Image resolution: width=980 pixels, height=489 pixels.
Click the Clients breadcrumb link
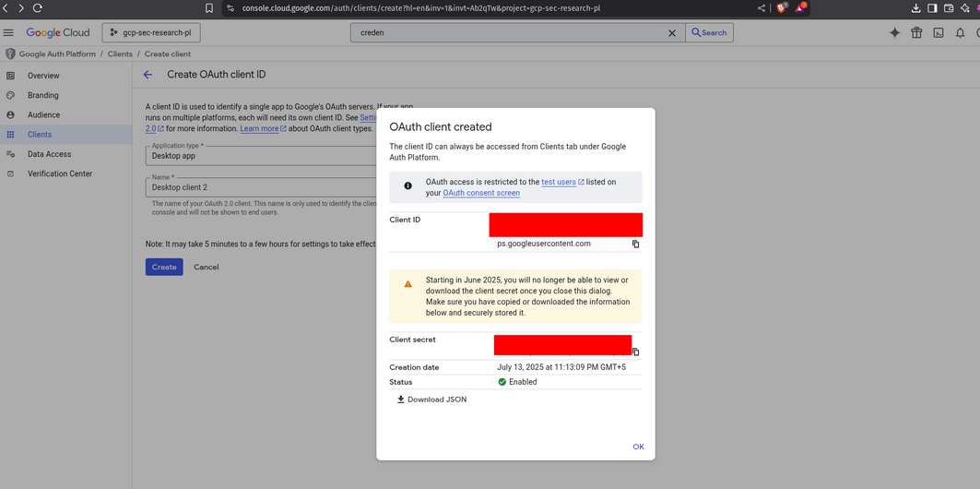click(120, 54)
